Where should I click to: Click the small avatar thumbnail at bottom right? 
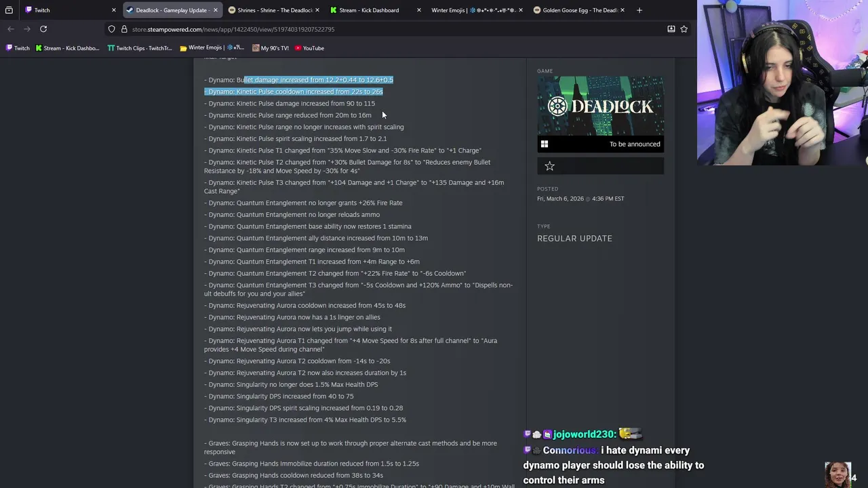838,475
